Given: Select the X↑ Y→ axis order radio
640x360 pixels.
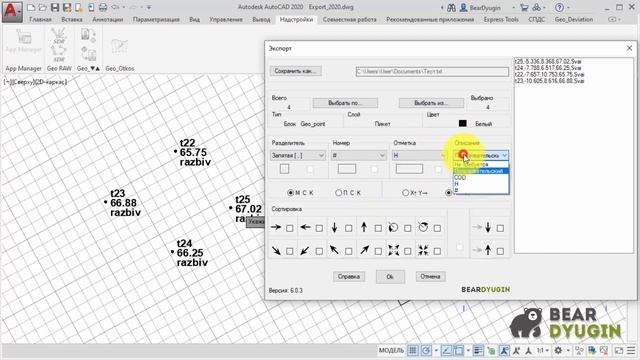Looking at the screenshot, I should [x=405, y=193].
